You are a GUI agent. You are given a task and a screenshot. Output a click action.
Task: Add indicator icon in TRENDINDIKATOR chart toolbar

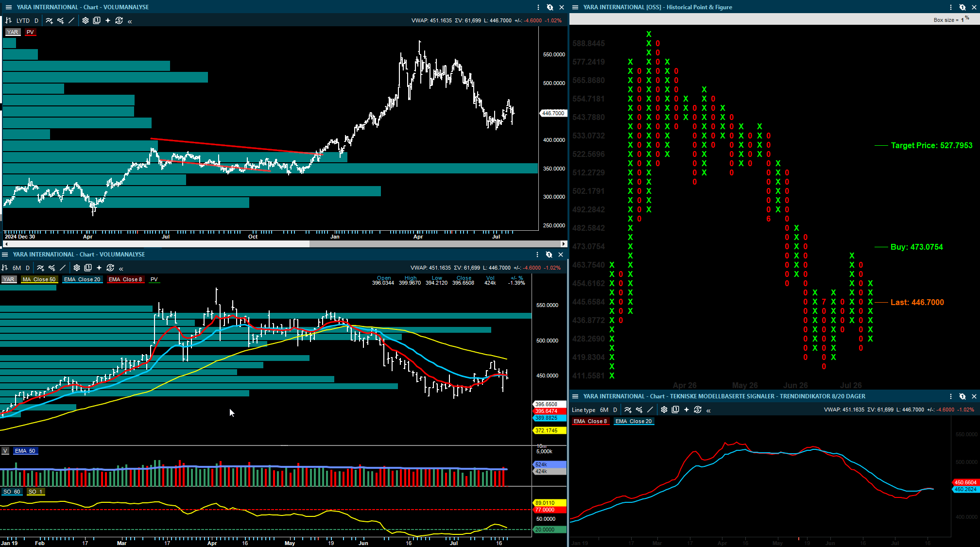(x=628, y=410)
